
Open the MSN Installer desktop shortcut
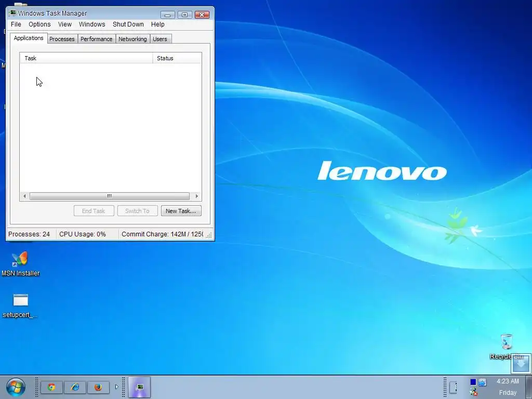(20, 264)
